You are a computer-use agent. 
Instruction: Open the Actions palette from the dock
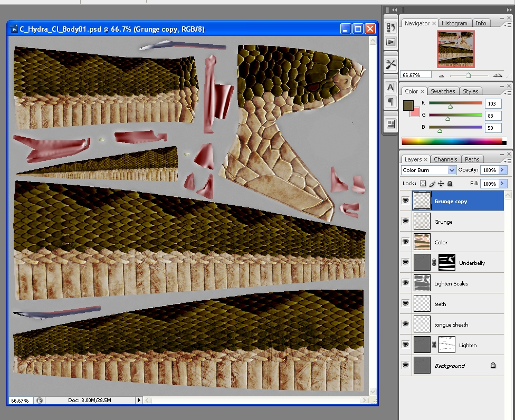click(390, 42)
